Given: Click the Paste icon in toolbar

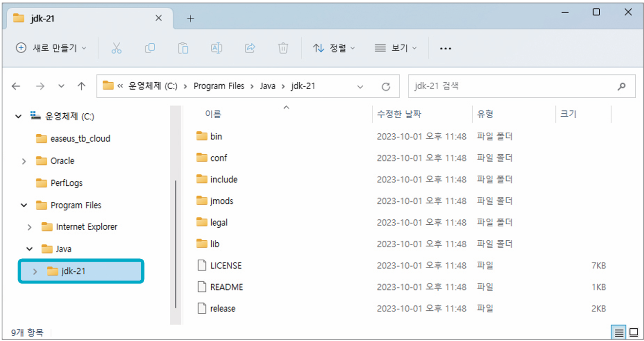Looking at the screenshot, I should (183, 48).
